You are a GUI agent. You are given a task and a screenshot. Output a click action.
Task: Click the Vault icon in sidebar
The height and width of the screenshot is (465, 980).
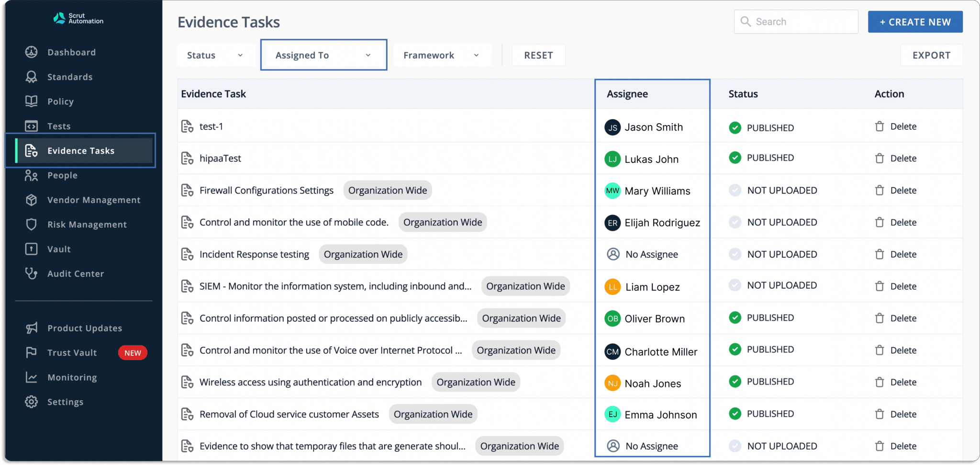[31, 249]
